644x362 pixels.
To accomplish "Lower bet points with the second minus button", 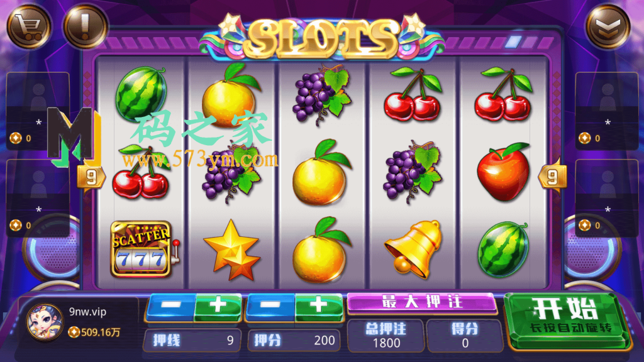I will pyautogui.click(x=270, y=307).
